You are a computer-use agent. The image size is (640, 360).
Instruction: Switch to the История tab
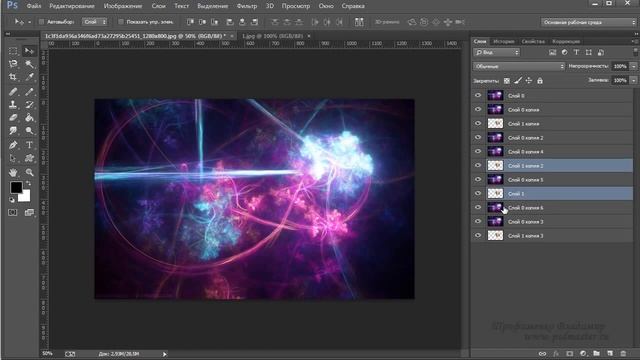[504, 41]
